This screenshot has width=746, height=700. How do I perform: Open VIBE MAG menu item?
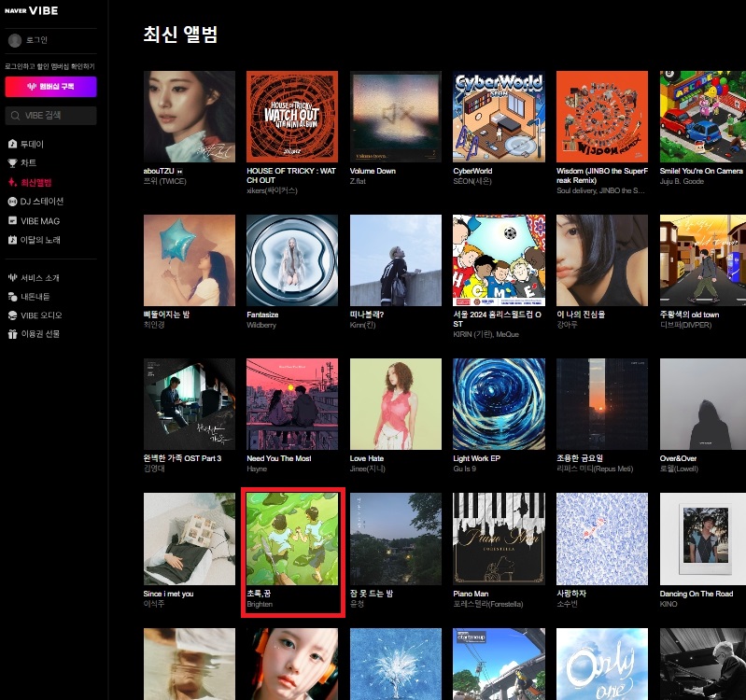(x=40, y=221)
